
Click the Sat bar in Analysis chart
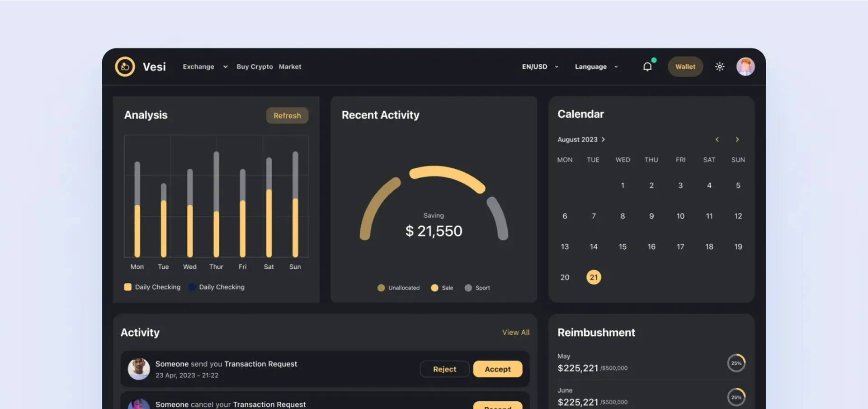[269, 207]
